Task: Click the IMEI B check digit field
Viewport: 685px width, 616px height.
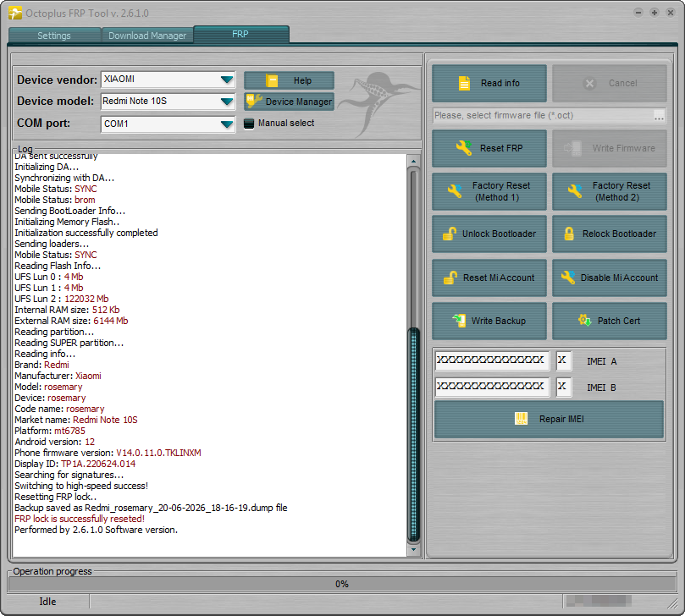Action: coord(564,388)
